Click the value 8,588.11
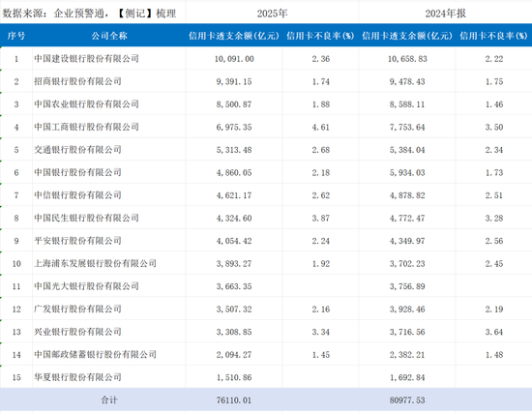The height and width of the screenshot is (413, 532). [407, 104]
